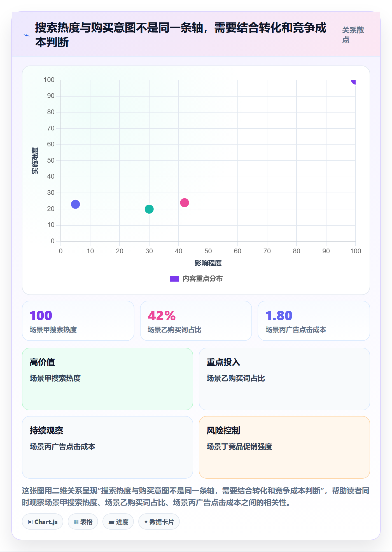Image resolution: width=392 pixels, height=552 pixels.
Task: Click the 数据卡片 tag chip
Action: [159, 522]
